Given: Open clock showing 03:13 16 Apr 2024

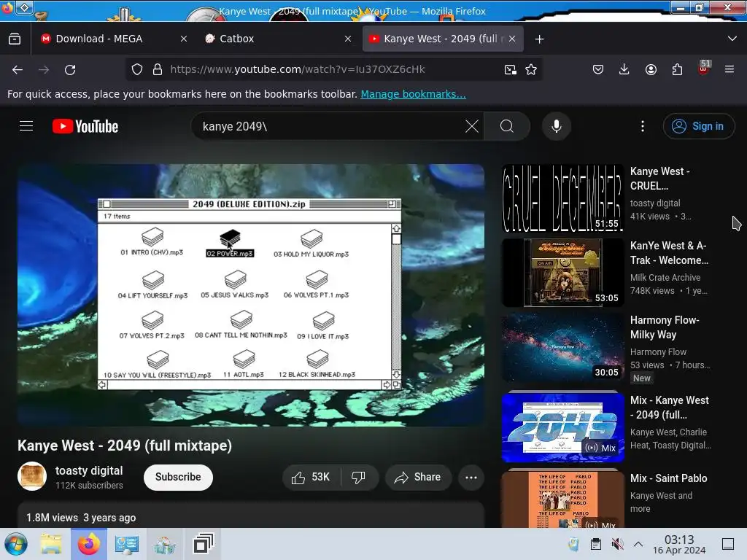Looking at the screenshot, I should coord(679,544).
